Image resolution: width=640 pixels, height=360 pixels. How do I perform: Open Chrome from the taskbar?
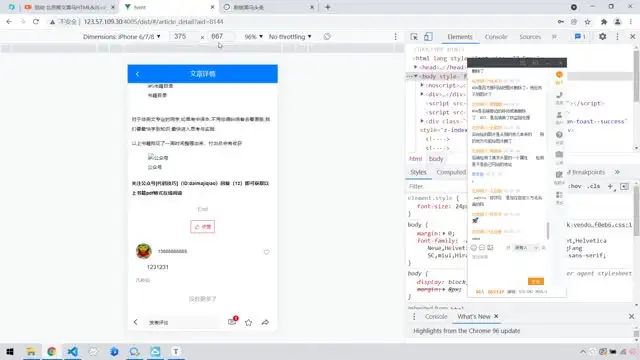pos(51,351)
